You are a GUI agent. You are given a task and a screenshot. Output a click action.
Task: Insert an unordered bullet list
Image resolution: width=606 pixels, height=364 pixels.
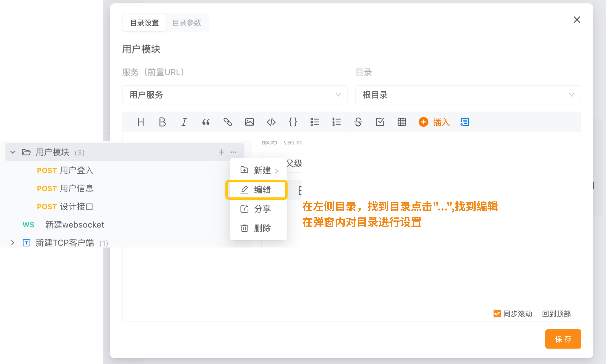pos(315,122)
